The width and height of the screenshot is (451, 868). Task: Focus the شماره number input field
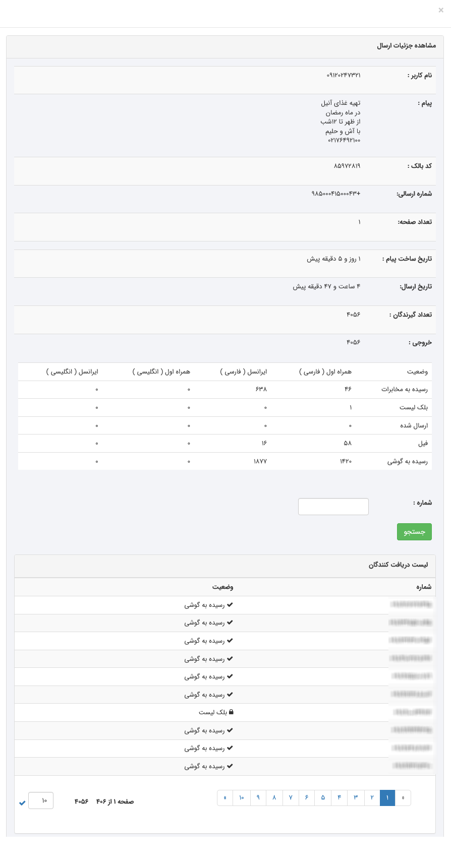tap(333, 507)
